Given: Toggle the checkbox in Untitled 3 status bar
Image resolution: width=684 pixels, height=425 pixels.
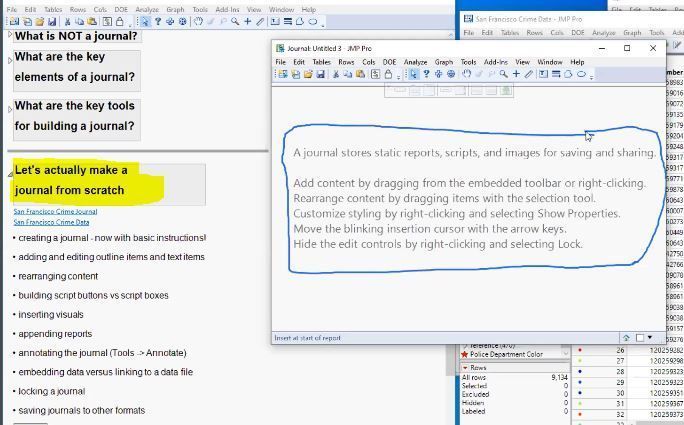Looking at the screenshot, I should tap(640, 338).
